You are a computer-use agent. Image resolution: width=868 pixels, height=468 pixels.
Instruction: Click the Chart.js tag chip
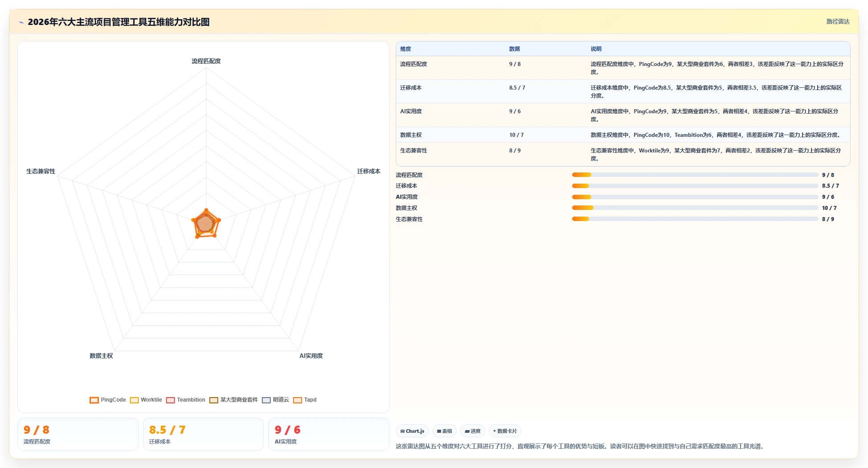click(x=412, y=431)
